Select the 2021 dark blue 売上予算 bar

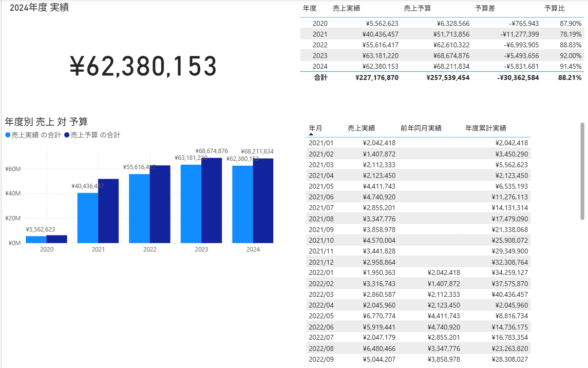108,211
